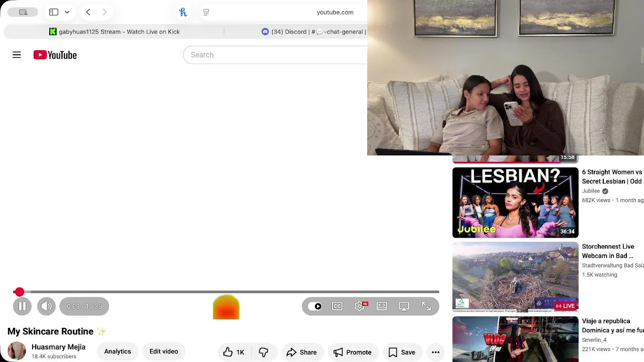Click Edit video
Image resolution: width=644 pixels, height=362 pixels.
[x=164, y=351]
